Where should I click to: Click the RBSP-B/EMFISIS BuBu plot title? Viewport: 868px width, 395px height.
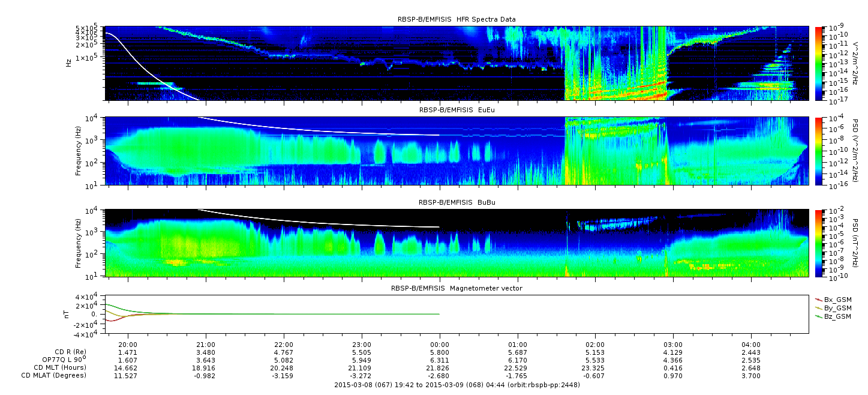click(456, 203)
